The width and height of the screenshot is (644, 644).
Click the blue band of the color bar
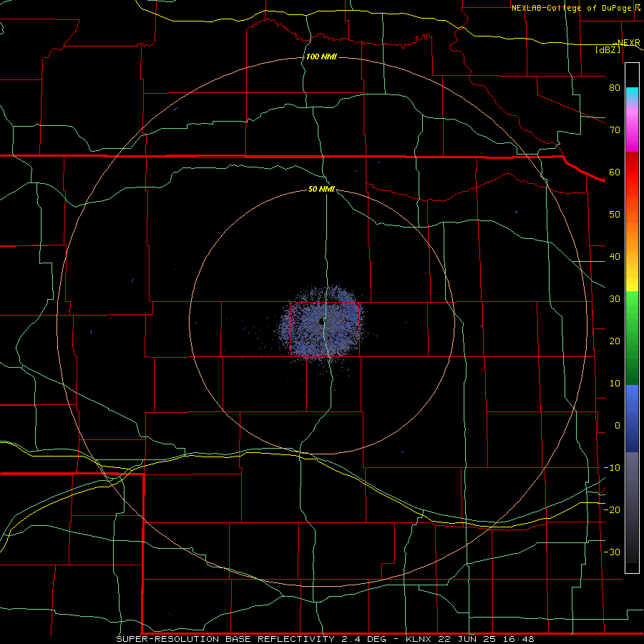click(x=632, y=418)
